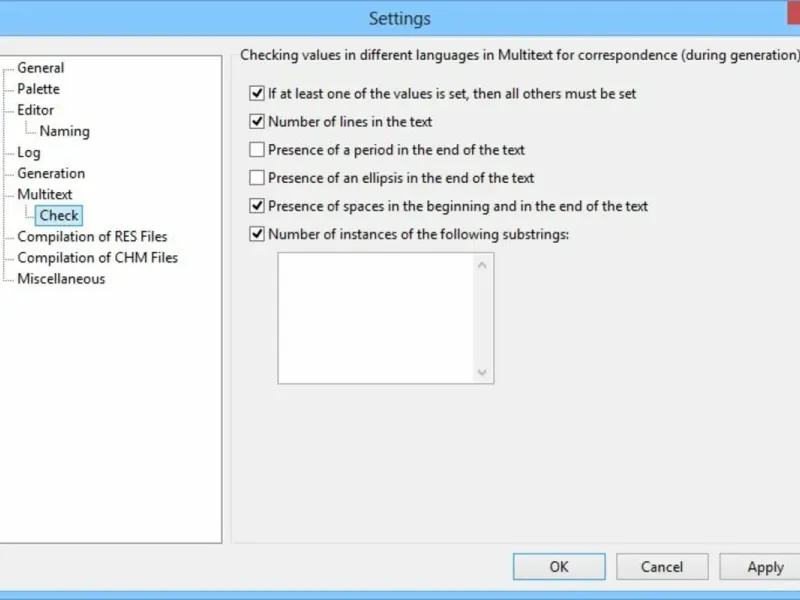The width and height of the screenshot is (800, 600).
Task: Open Generation settings page
Action: coord(51,173)
